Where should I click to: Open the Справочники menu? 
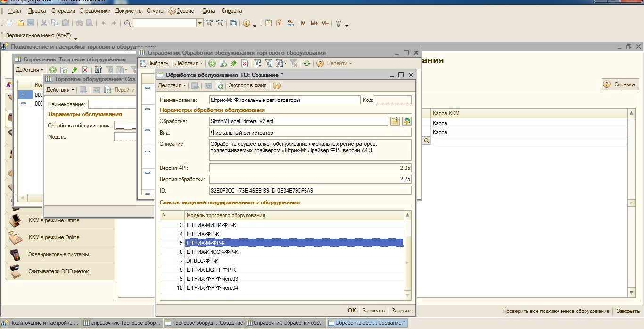click(95, 10)
